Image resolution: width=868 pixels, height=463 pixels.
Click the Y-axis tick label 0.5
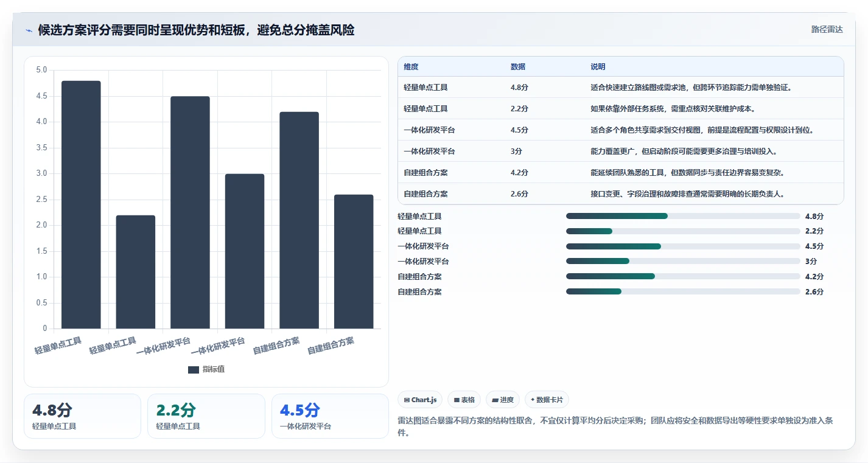(x=41, y=303)
